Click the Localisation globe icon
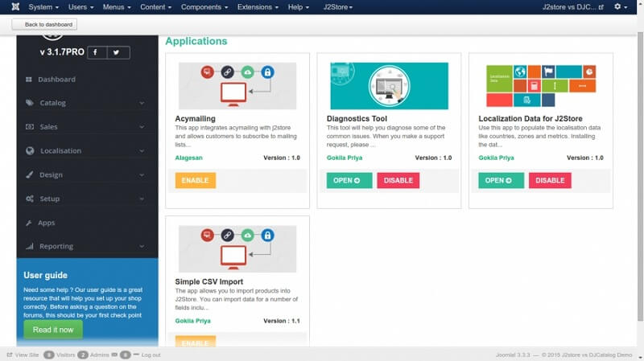 click(30, 150)
